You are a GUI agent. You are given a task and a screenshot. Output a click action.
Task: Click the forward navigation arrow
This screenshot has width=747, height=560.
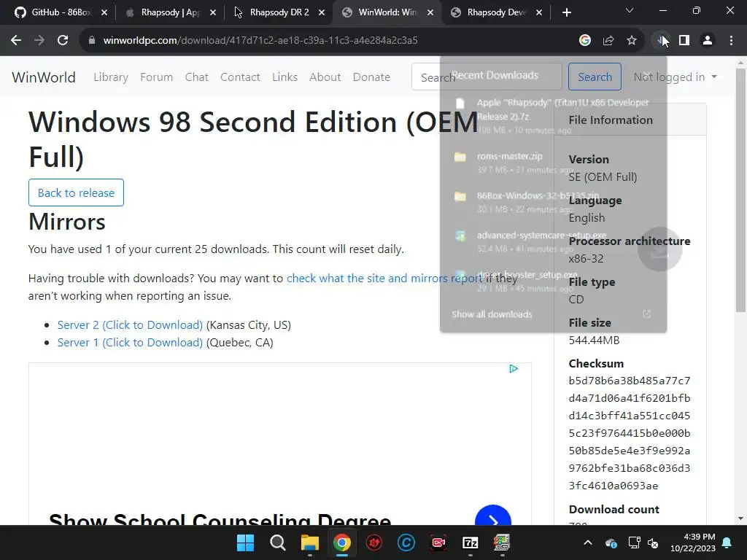[x=39, y=41]
